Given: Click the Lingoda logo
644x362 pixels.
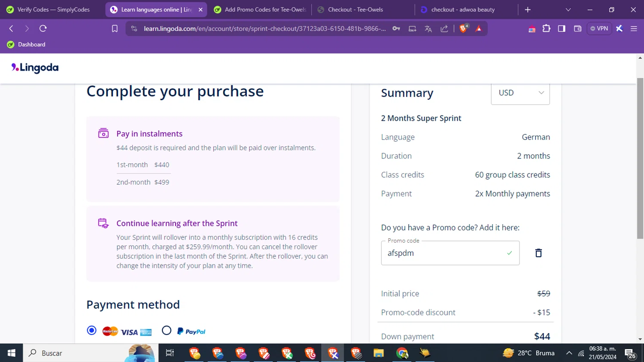Looking at the screenshot, I should coord(35,68).
